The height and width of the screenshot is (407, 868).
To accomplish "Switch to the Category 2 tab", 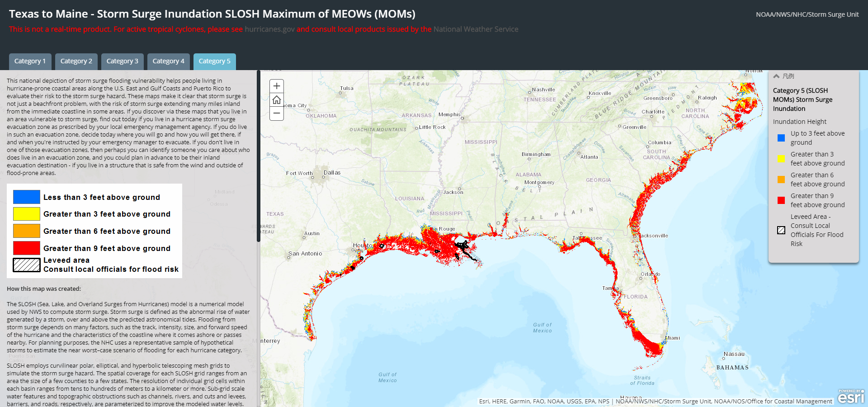I will pos(76,61).
